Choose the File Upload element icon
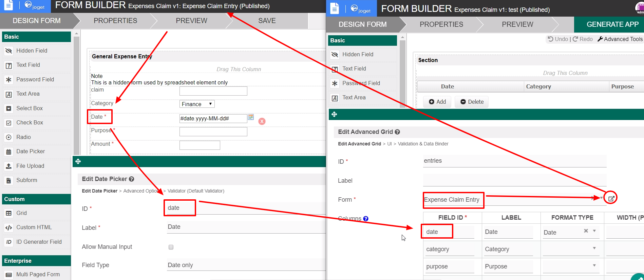The width and height of the screenshot is (644, 280). click(9, 166)
